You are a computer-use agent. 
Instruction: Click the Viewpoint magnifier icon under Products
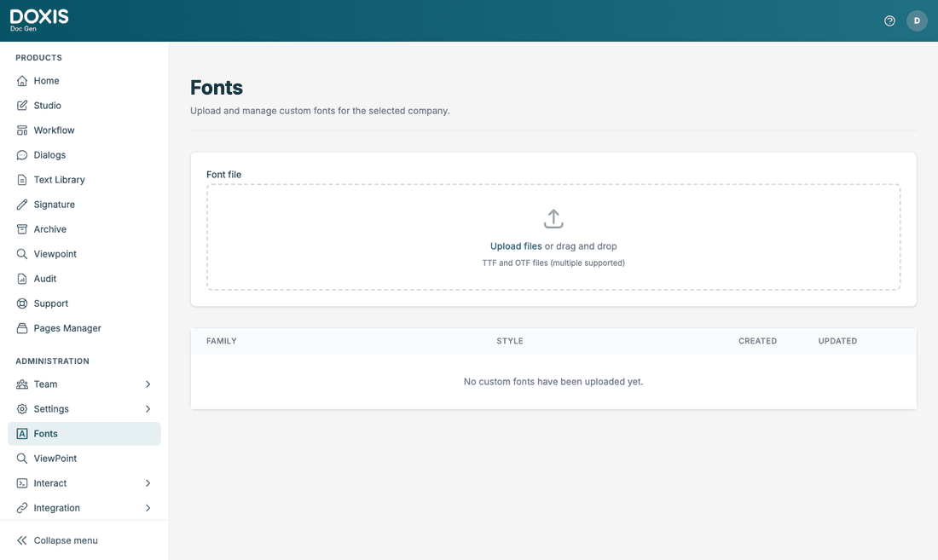pyautogui.click(x=22, y=254)
